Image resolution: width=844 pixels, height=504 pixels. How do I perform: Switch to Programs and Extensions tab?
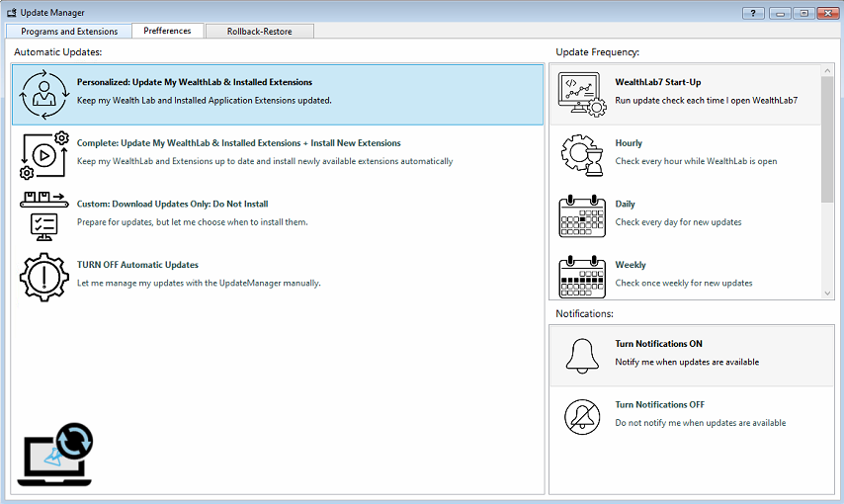(x=69, y=32)
